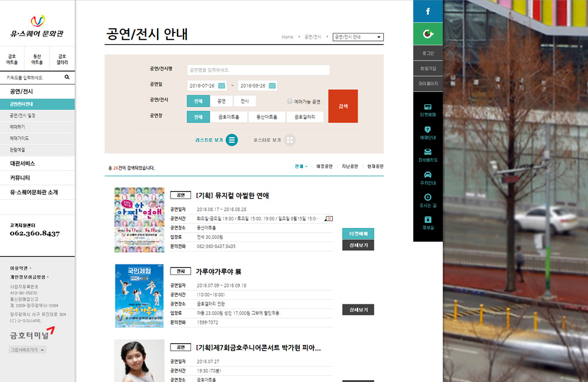Open 아찔한 연애 poster thumbnail
Image resolution: width=588 pixels, height=382 pixels.
click(139, 220)
